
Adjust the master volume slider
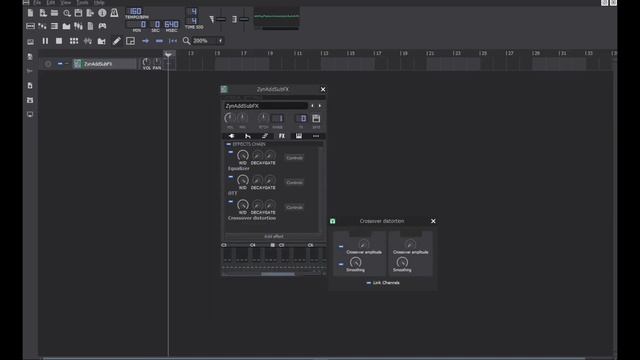click(221, 19)
